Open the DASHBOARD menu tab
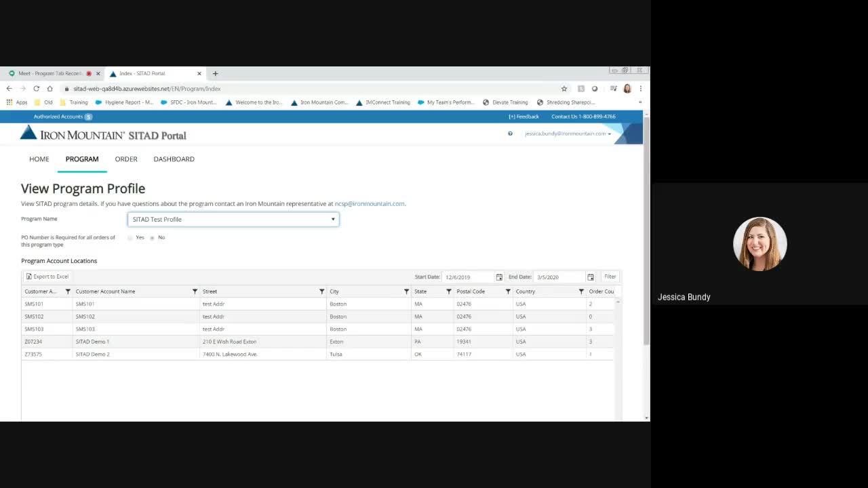This screenshot has width=868, height=488. [174, 159]
